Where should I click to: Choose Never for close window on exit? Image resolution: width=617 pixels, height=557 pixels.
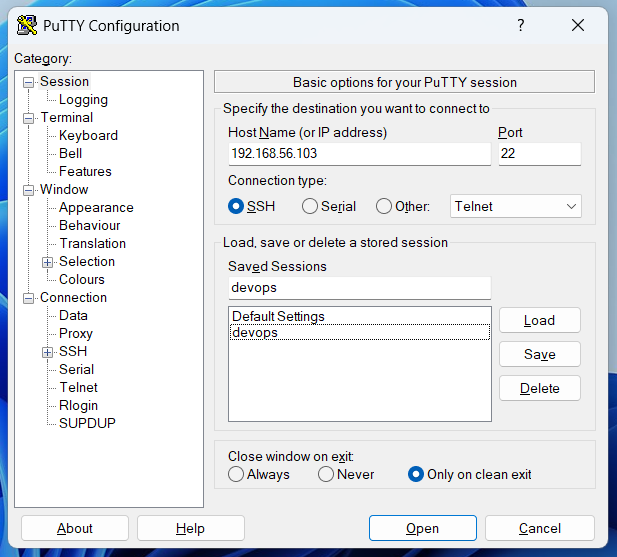tap(326, 474)
